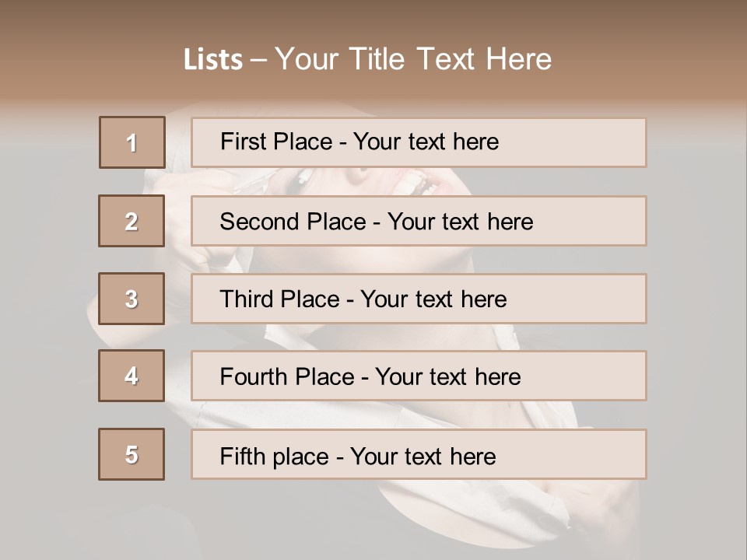Image resolution: width=747 pixels, height=560 pixels.
Task: Select the number 2 box
Action: point(132,221)
